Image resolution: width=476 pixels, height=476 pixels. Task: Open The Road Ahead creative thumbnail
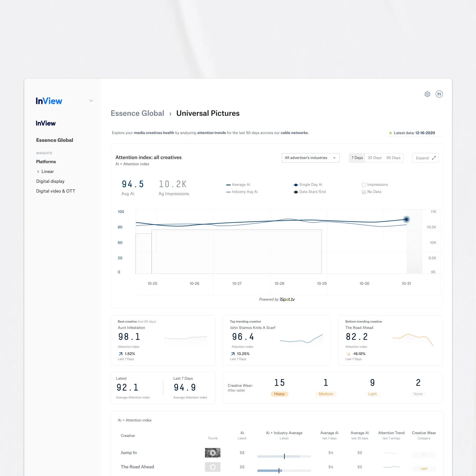click(x=213, y=467)
